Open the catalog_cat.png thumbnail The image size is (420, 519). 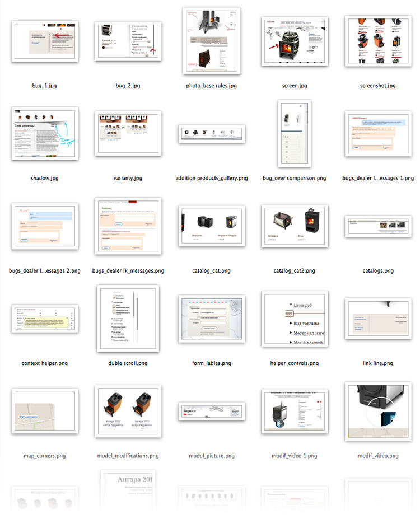[x=211, y=226]
